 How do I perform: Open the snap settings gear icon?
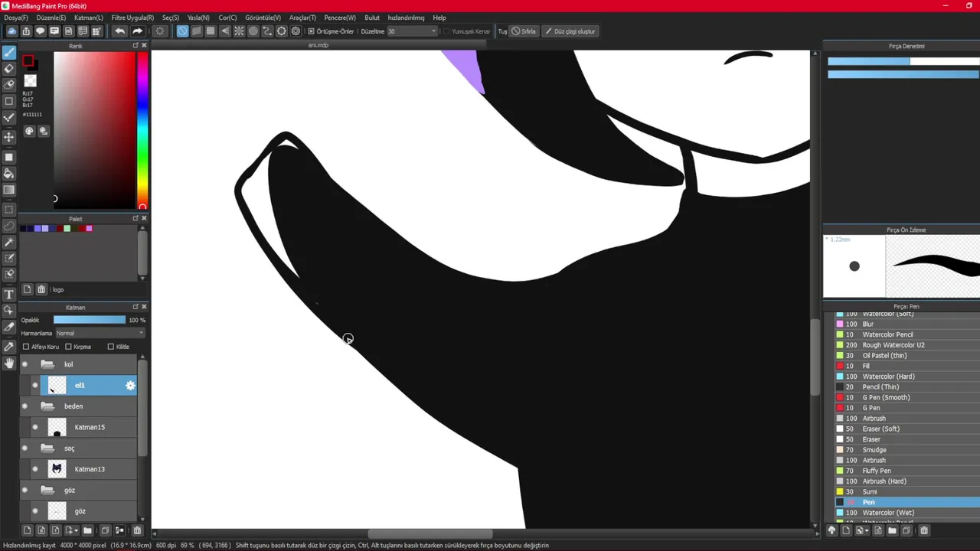tap(296, 31)
